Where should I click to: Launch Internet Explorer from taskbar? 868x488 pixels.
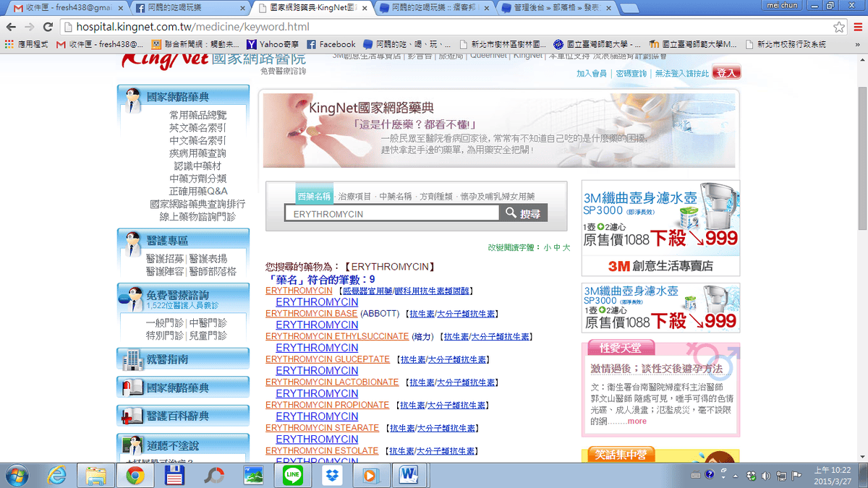[57, 475]
